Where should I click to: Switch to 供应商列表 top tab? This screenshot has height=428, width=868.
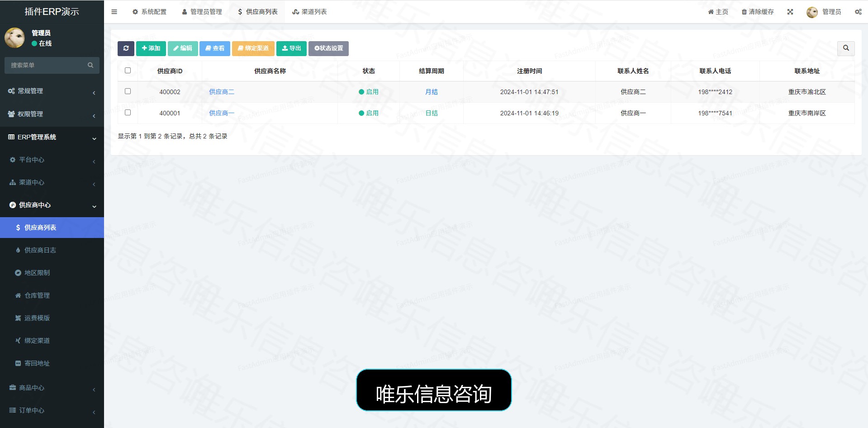coord(257,12)
